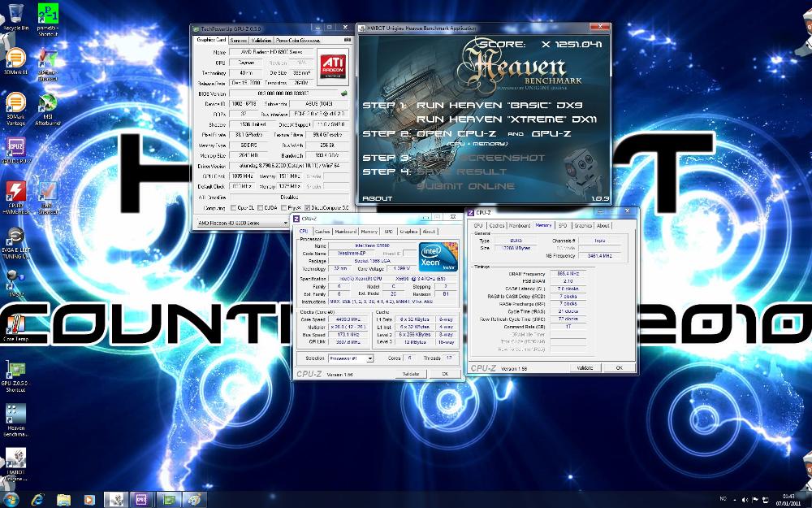
Task: Switch to the Sensors tab in GPU-Z
Action: coord(238,40)
